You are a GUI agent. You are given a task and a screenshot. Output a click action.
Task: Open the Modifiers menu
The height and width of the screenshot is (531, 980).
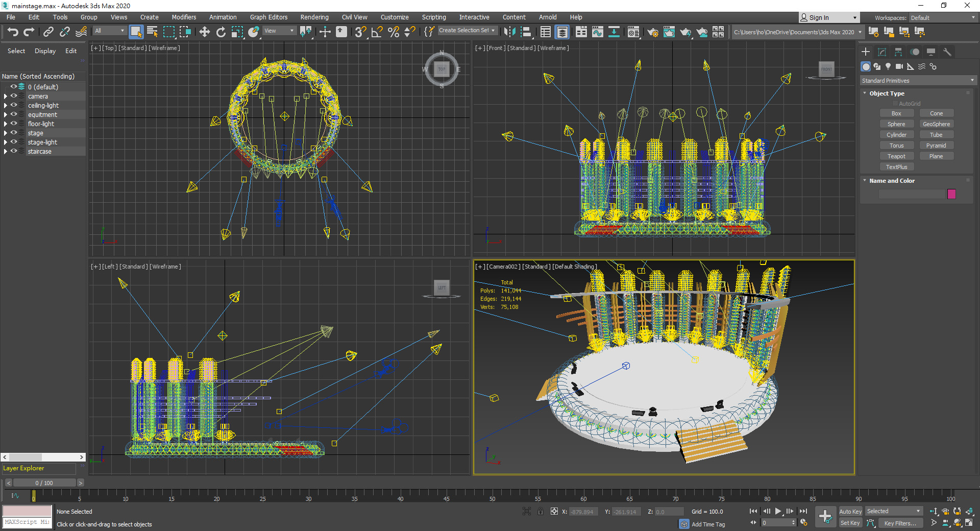click(184, 17)
